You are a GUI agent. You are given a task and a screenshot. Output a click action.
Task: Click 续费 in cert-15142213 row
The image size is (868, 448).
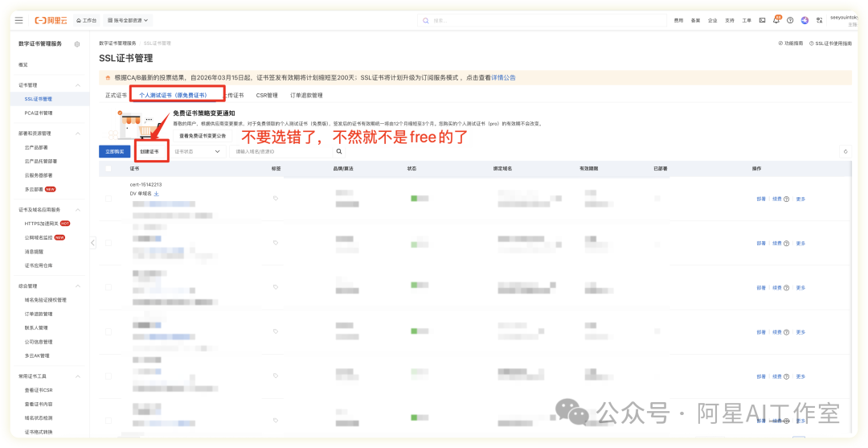(x=777, y=199)
